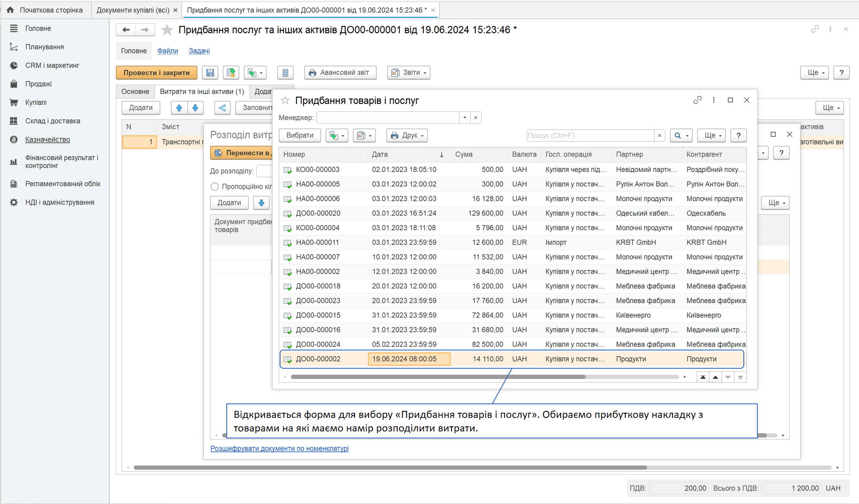The height and width of the screenshot is (504, 859).
Task: Open the Основне tab of the document
Action: pyautogui.click(x=135, y=92)
